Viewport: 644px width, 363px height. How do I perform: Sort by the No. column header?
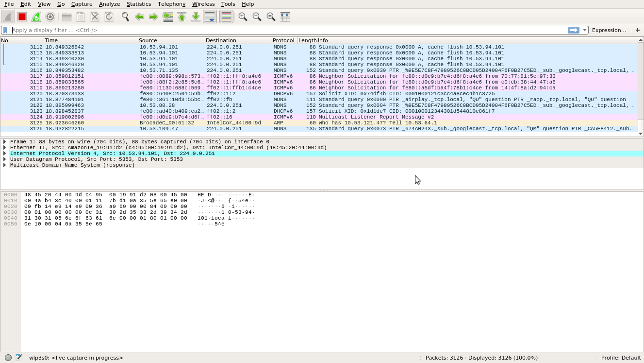[22, 40]
